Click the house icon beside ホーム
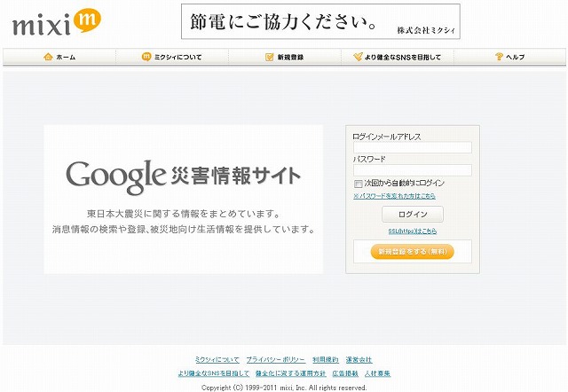This screenshot has height=392, width=568. [48, 57]
